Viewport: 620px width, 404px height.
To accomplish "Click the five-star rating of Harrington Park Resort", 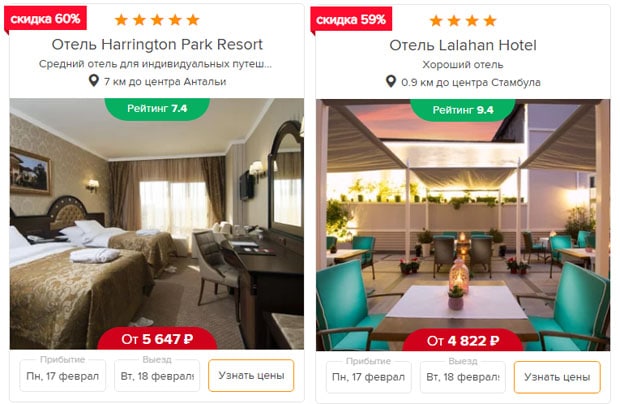I will 157,20.
